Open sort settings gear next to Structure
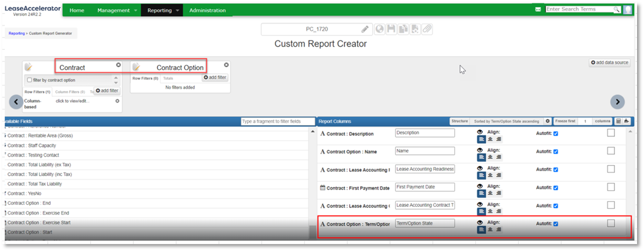The height and width of the screenshot is (251, 644). (547, 121)
